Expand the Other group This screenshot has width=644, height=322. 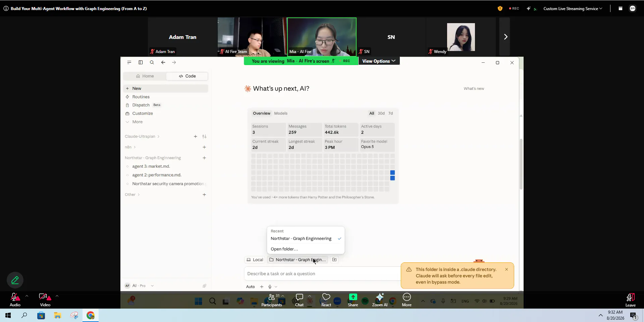132,195
